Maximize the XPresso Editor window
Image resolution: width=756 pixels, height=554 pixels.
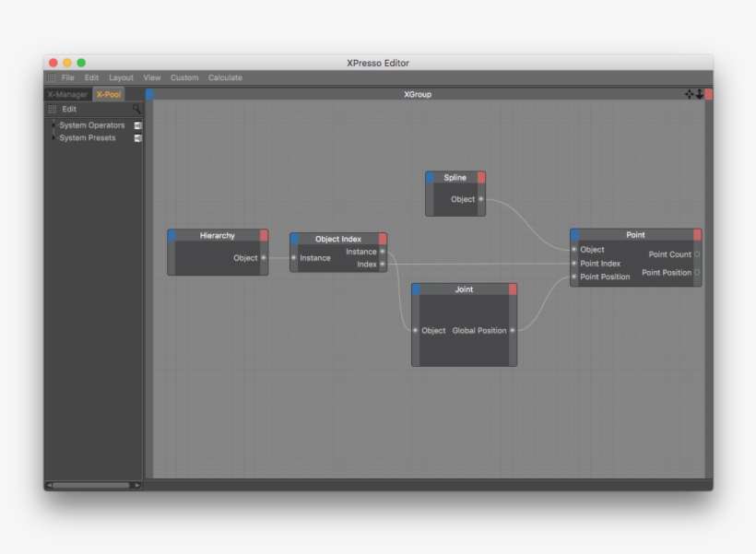pyautogui.click(x=81, y=63)
